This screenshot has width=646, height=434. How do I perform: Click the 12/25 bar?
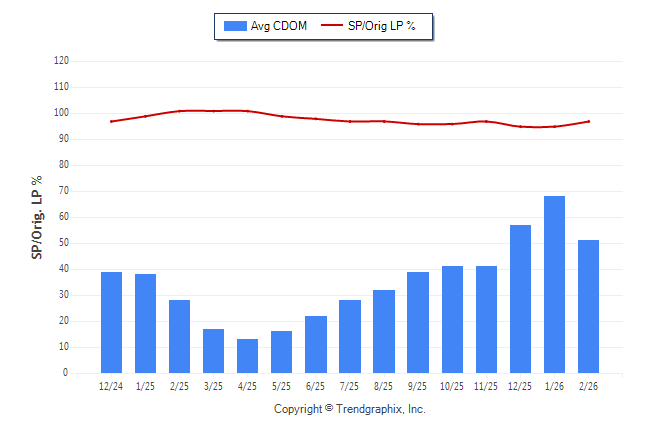coord(520,299)
